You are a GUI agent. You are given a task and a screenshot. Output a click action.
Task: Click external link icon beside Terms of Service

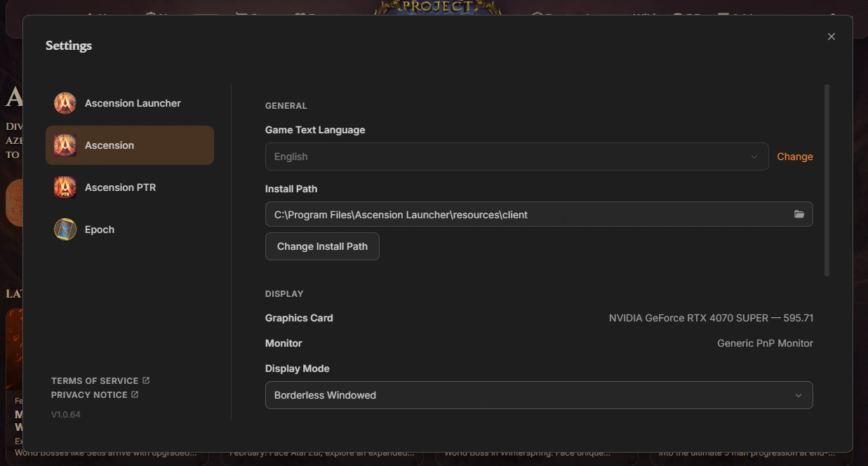[x=146, y=380]
